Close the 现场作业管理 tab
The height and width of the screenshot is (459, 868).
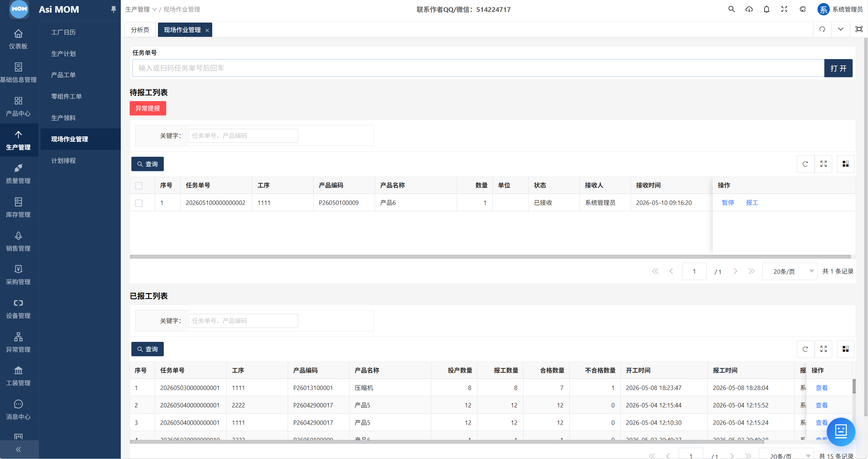tap(207, 30)
